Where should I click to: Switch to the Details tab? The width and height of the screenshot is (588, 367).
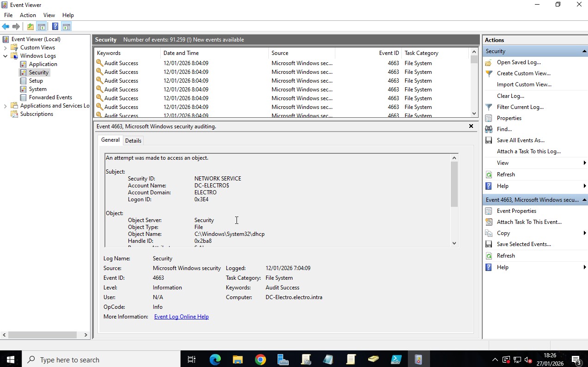(133, 140)
